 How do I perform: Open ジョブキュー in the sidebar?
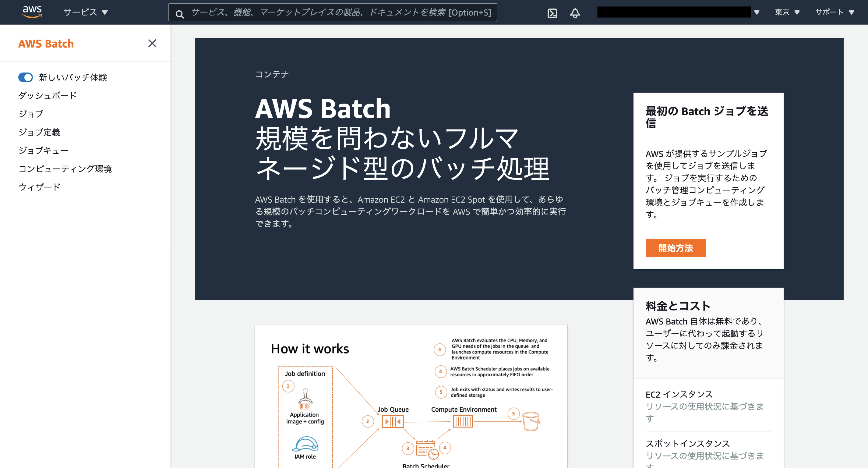(x=44, y=150)
